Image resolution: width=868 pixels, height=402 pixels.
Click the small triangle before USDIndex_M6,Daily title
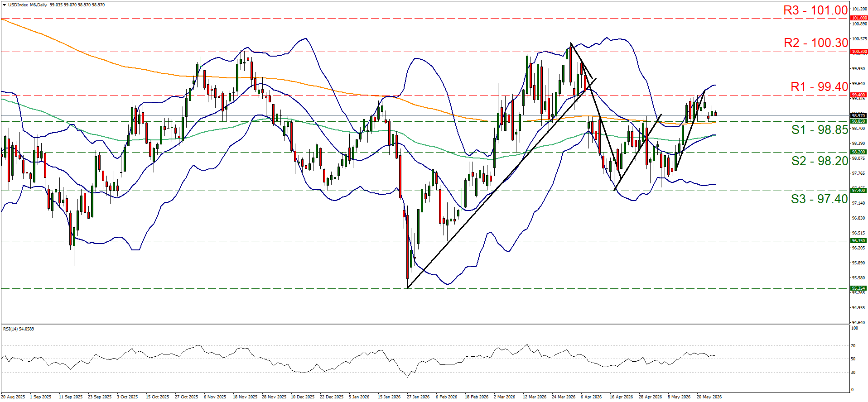point(4,5)
